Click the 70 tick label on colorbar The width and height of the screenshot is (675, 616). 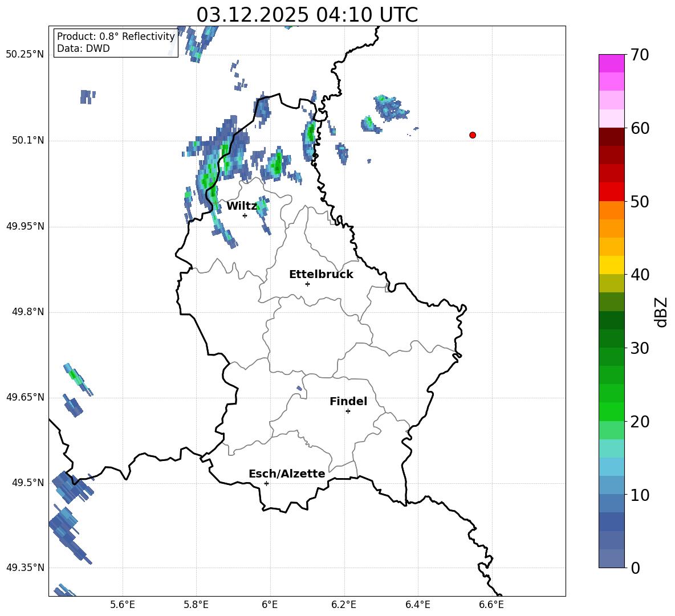[x=640, y=55]
